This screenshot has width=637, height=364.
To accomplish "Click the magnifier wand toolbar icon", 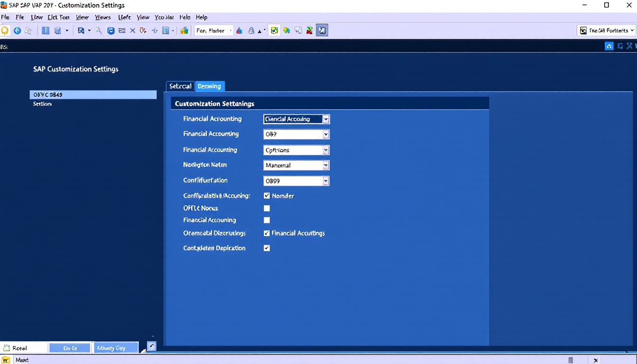I will [x=99, y=31].
